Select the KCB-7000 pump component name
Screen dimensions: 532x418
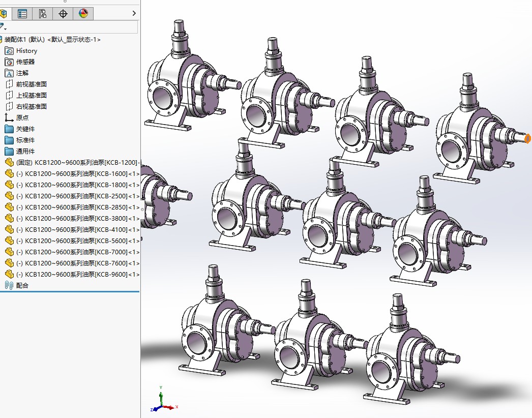(x=78, y=252)
